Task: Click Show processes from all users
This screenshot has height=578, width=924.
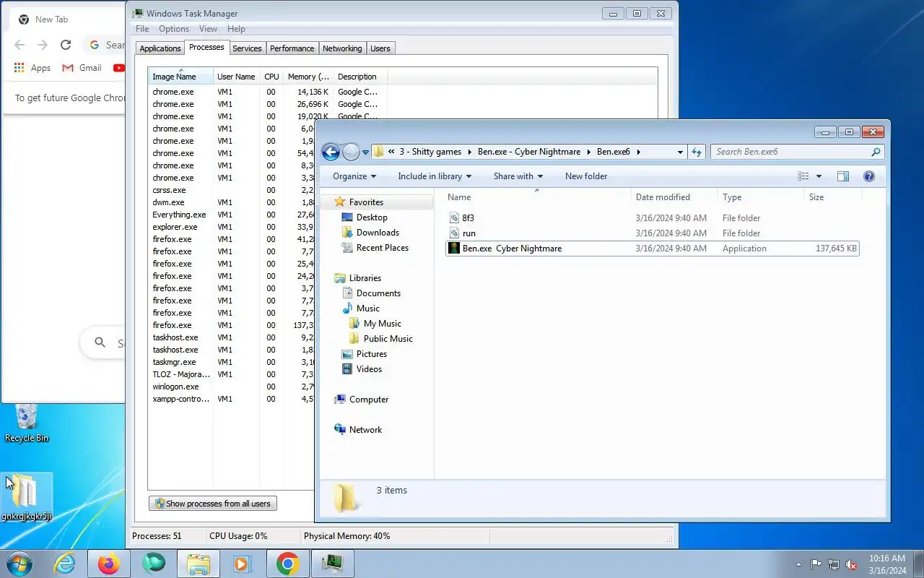Action: (x=213, y=504)
